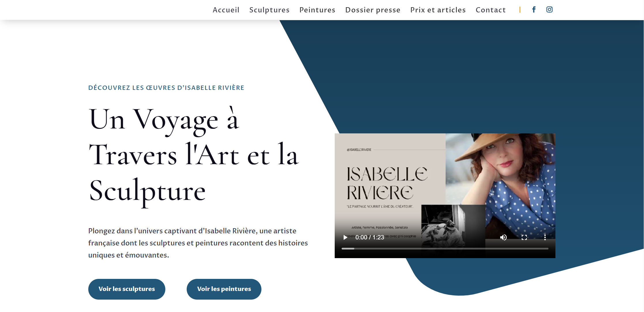This screenshot has width=644, height=312.
Task: Open the video more options menu
Action: pyautogui.click(x=545, y=237)
